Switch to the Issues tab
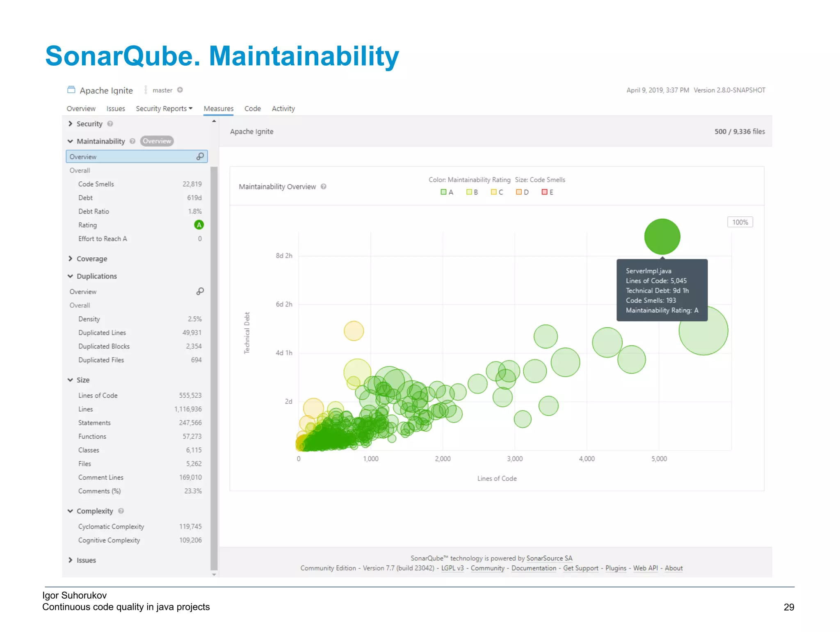Viewport: 840px width, 632px height. tap(116, 109)
